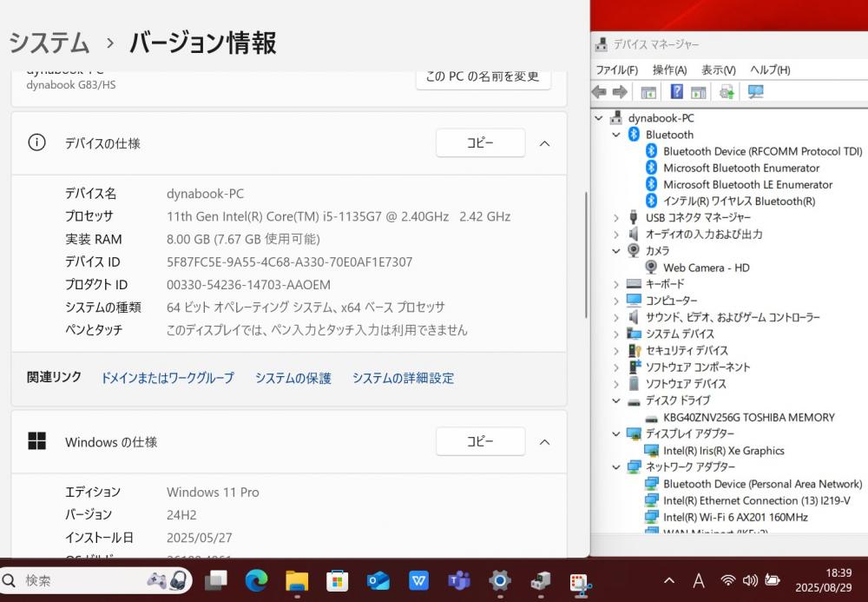This screenshot has height=602, width=868.
Task: Click the volume speaker icon in system tray
Action: click(x=750, y=579)
